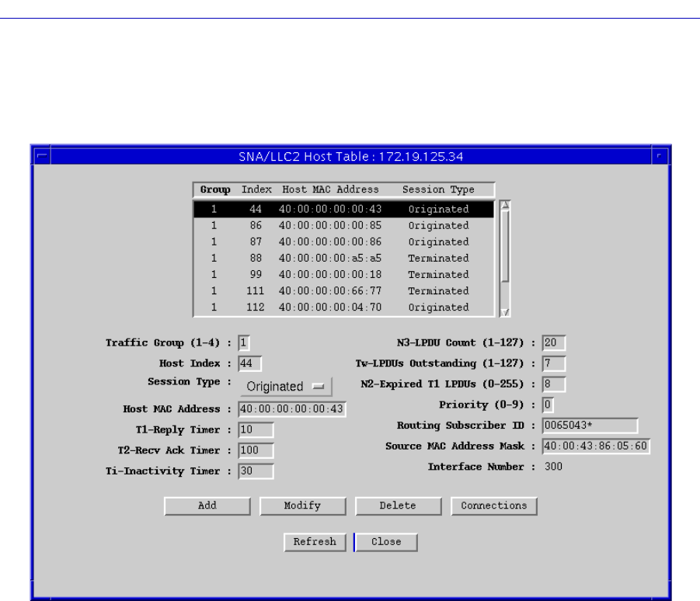Viewport: 700px width, 601px height.
Task: Click the Add button
Action: click(207, 506)
